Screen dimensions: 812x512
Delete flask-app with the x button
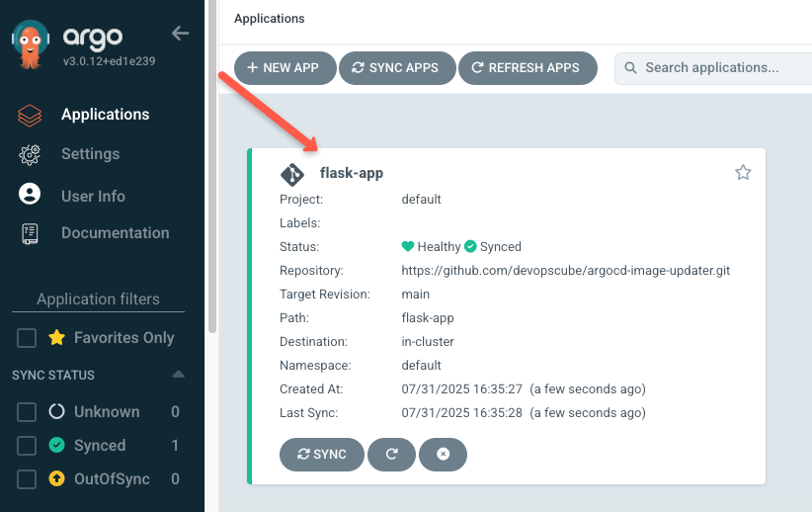[x=443, y=455]
